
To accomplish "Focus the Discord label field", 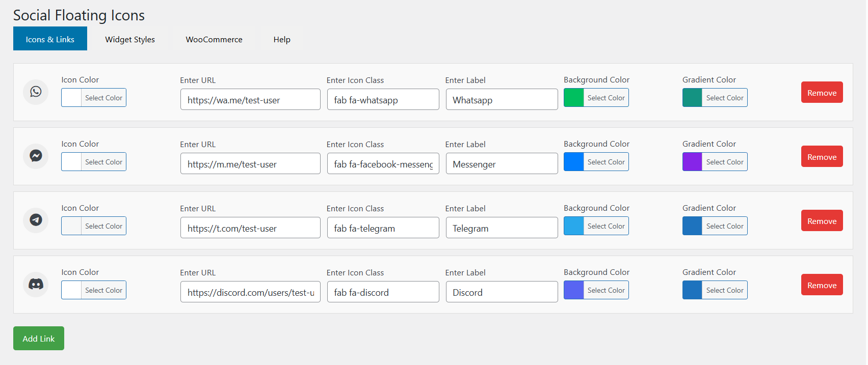I will point(502,292).
